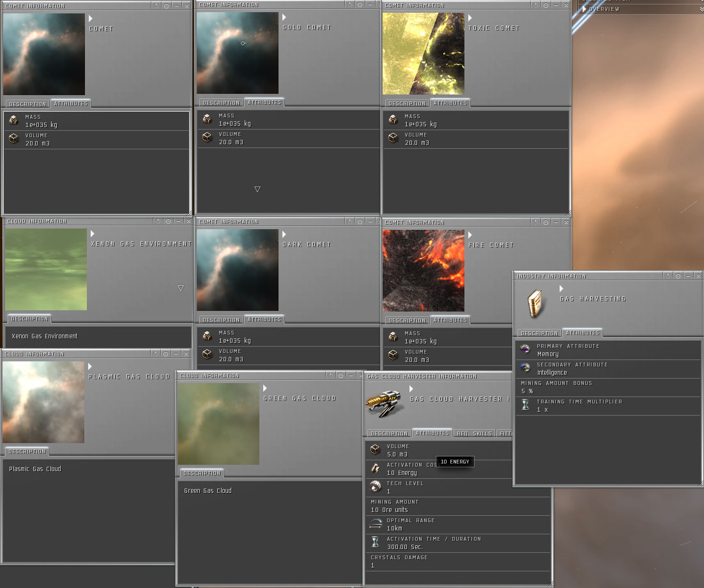The width and height of the screenshot is (704, 588).
Task: Toggle the pin button on Green Gas Cloud window
Action: [341, 375]
